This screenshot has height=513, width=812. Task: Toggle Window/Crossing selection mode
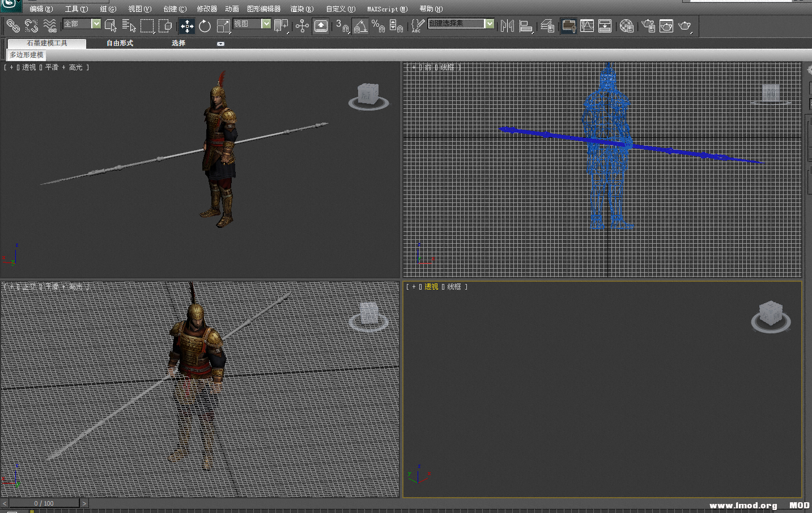click(x=165, y=26)
